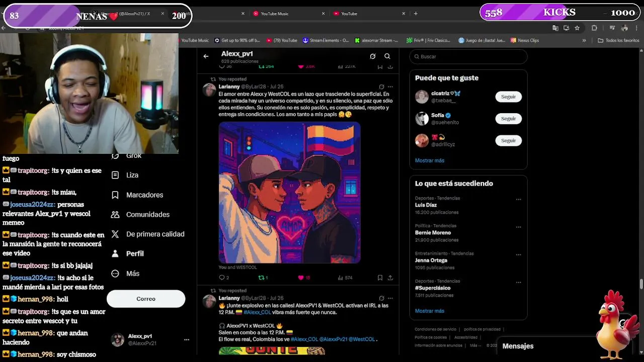Image resolution: width=644 pixels, height=362 pixels.
Task: View analytics of post with 574 views
Action: (345, 278)
